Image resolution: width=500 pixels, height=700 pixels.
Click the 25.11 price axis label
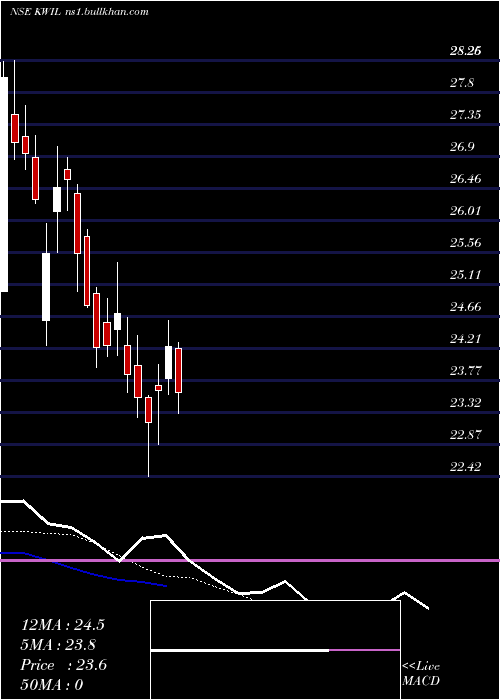tap(465, 275)
